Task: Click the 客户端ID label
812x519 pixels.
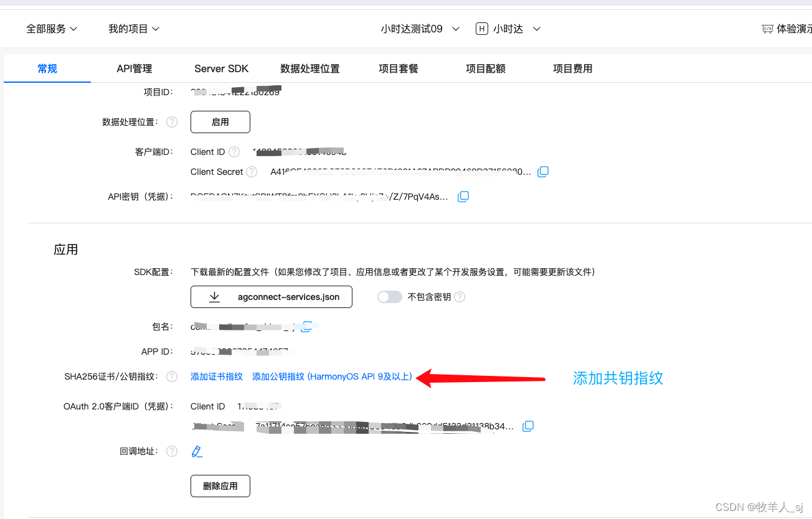Action: point(154,152)
